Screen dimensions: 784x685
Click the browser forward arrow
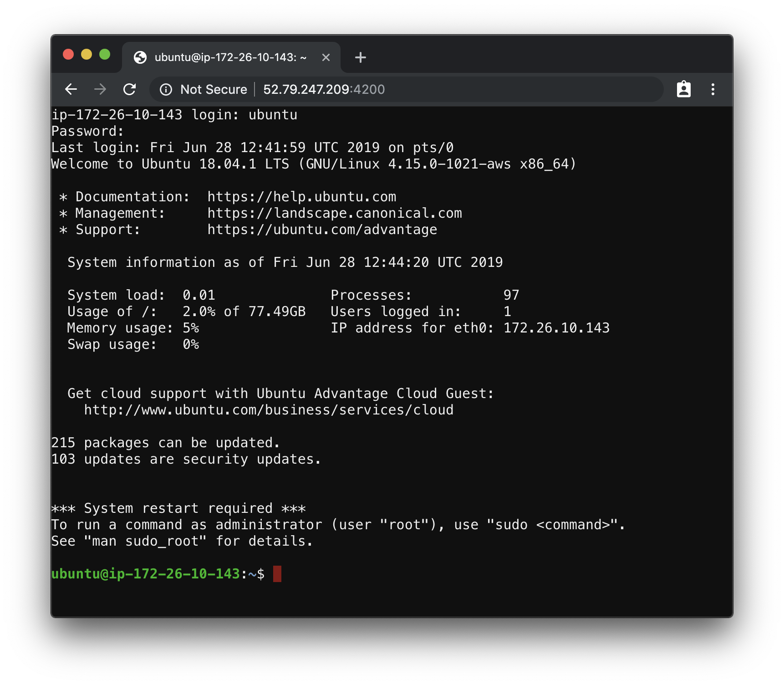pyautogui.click(x=100, y=89)
